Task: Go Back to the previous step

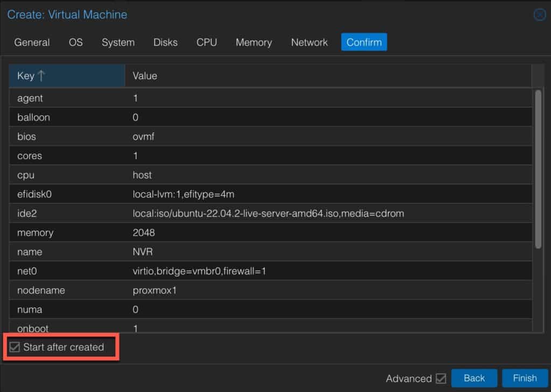Action: 474,378
